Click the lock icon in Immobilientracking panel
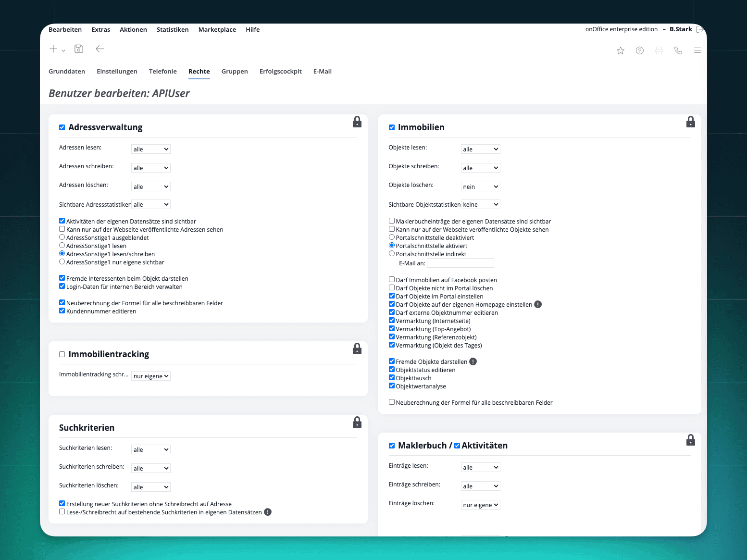The image size is (747, 560). click(357, 349)
